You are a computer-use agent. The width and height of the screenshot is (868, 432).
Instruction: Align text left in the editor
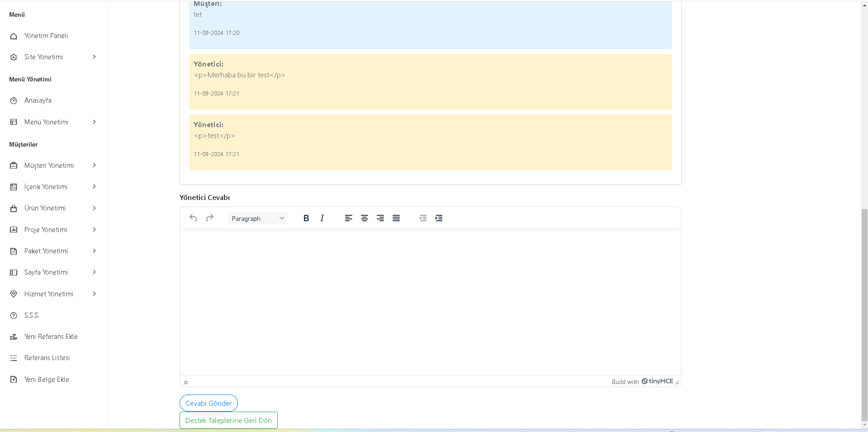(348, 218)
